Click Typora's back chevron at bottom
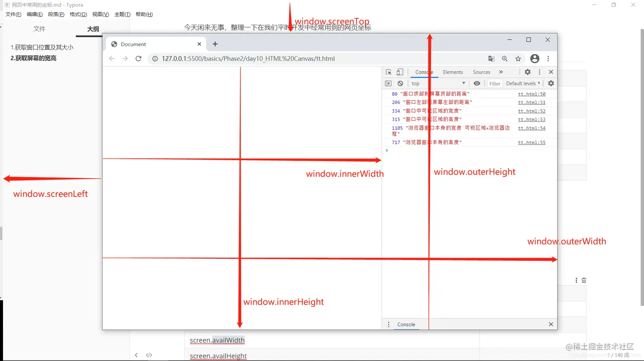 136,355
